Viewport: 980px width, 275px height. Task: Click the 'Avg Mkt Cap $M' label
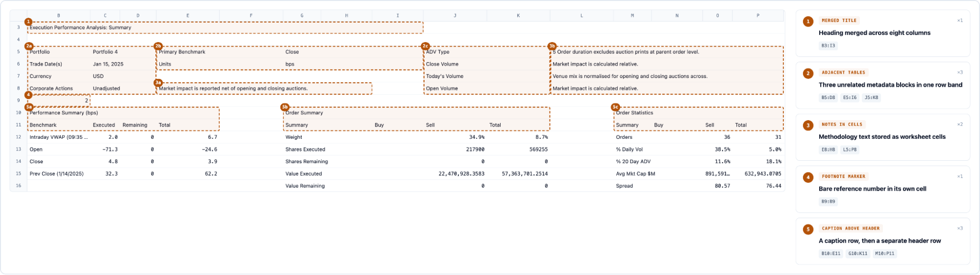pos(635,174)
